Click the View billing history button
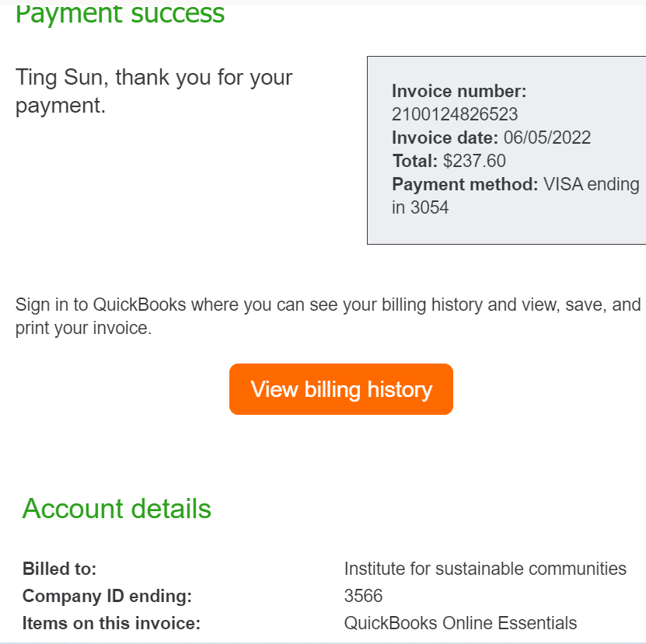Viewport: 646px width, 644px height. point(340,388)
